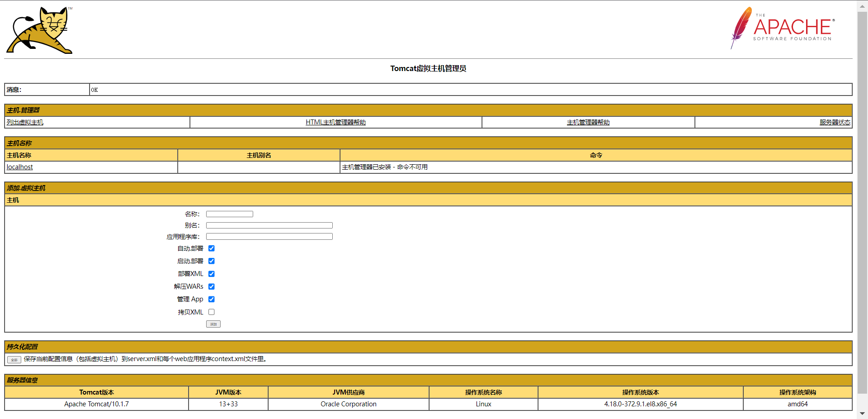868x419 pixels.
Task: Open HTML主机管理器帮助 link
Action: point(335,122)
